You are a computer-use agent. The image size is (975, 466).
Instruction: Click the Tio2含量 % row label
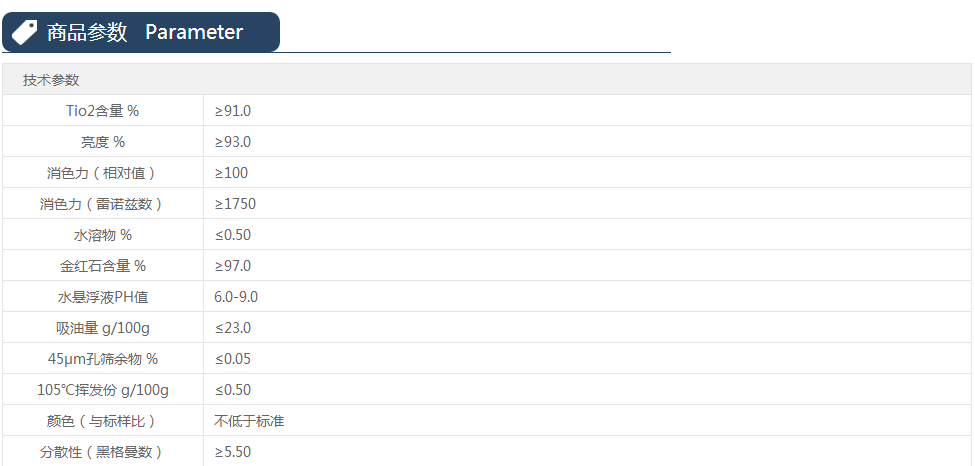coord(103,111)
